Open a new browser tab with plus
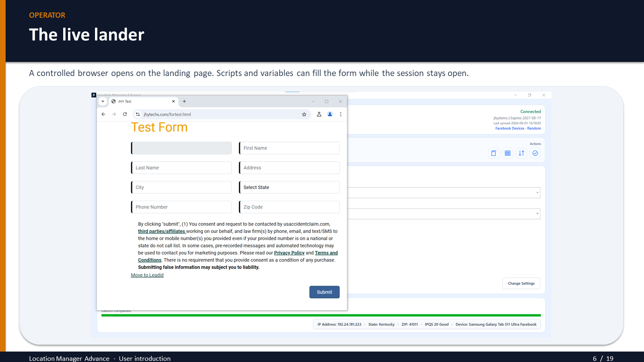The image size is (644, 362). click(184, 101)
